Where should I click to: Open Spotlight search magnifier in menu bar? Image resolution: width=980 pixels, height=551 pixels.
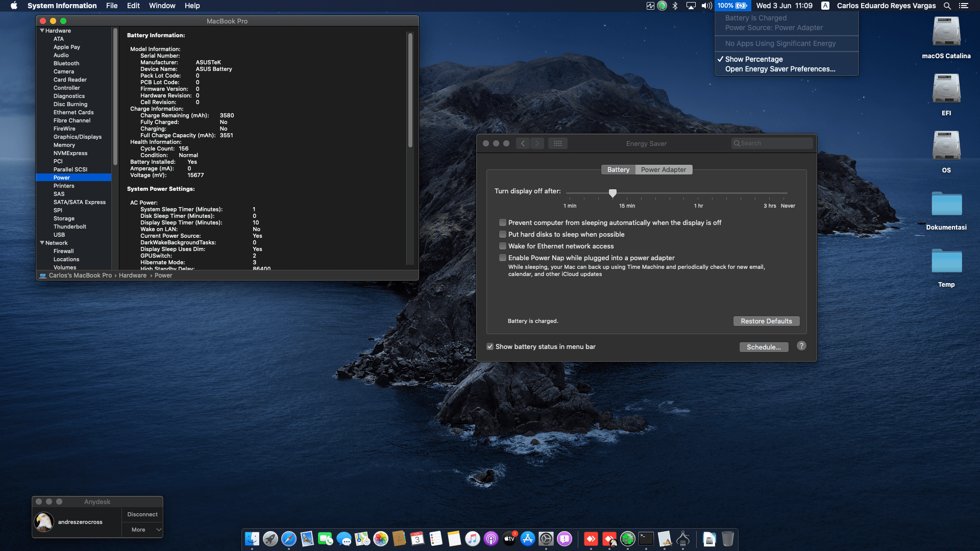pos(947,6)
